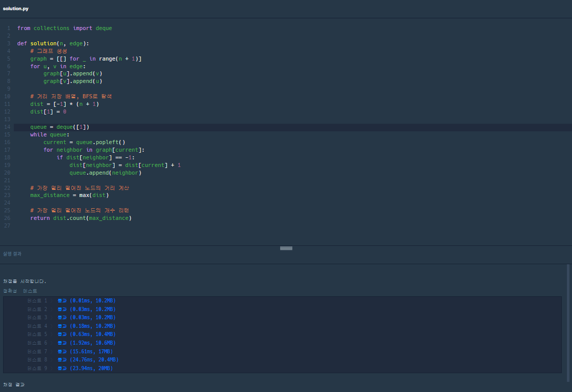Click the 채점 결과 heading
Screen dimensions: 572x392
click(14, 385)
